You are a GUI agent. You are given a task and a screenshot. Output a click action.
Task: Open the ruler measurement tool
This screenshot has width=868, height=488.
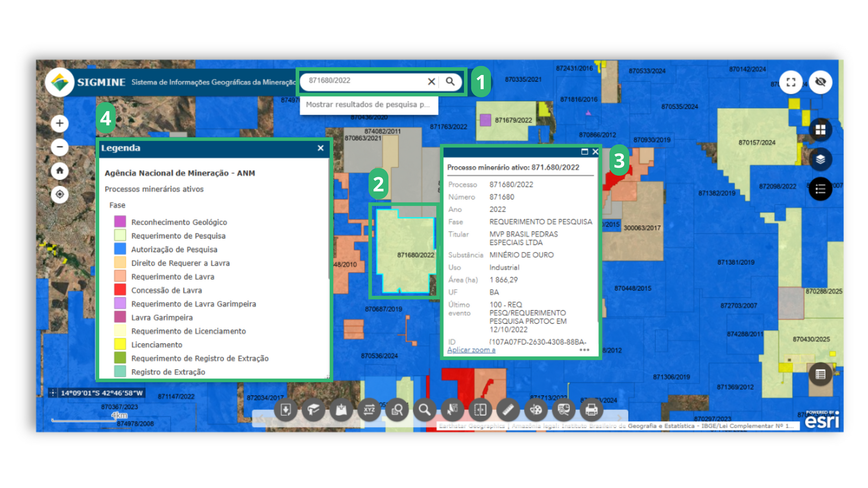pyautogui.click(x=508, y=409)
